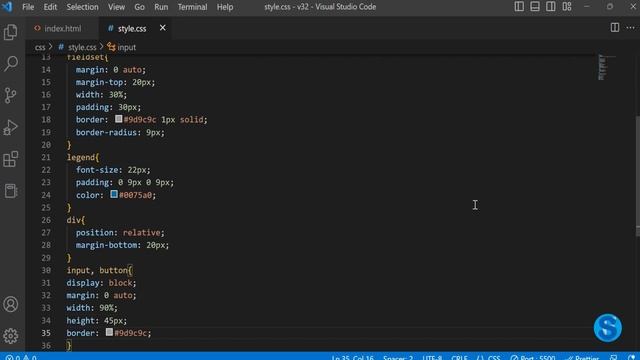Click the minimap code overview

[x=602, y=67]
